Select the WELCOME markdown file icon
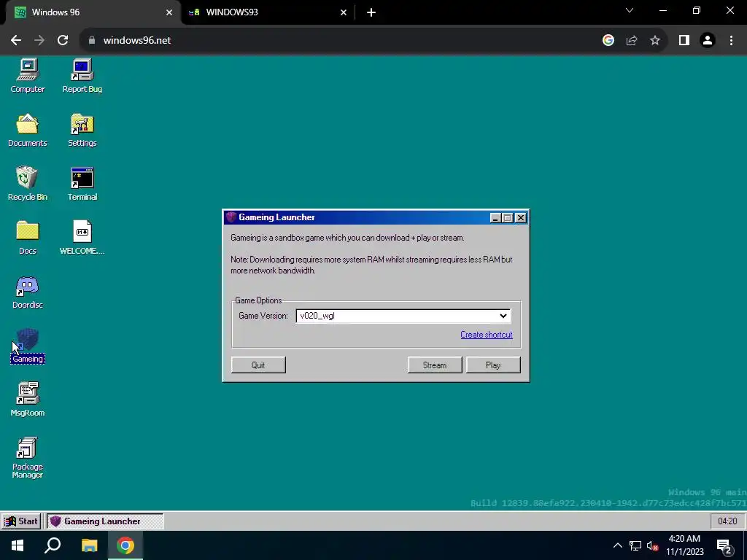 (82, 238)
